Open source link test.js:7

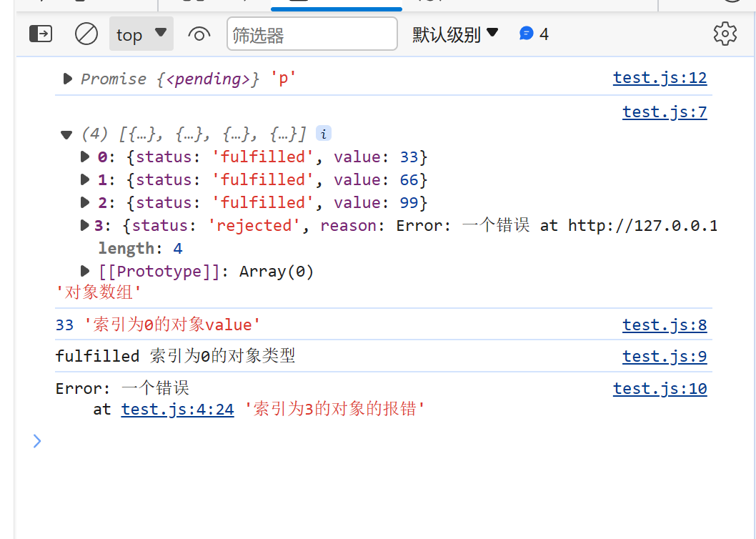(665, 112)
